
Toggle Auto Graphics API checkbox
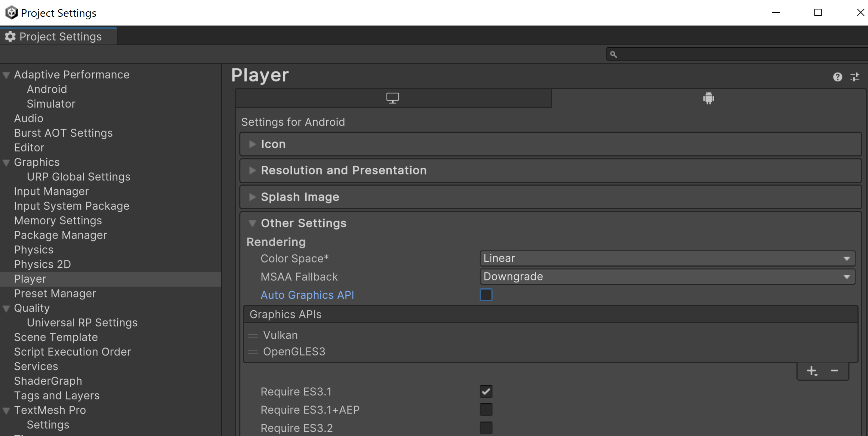(x=486, y=295)
